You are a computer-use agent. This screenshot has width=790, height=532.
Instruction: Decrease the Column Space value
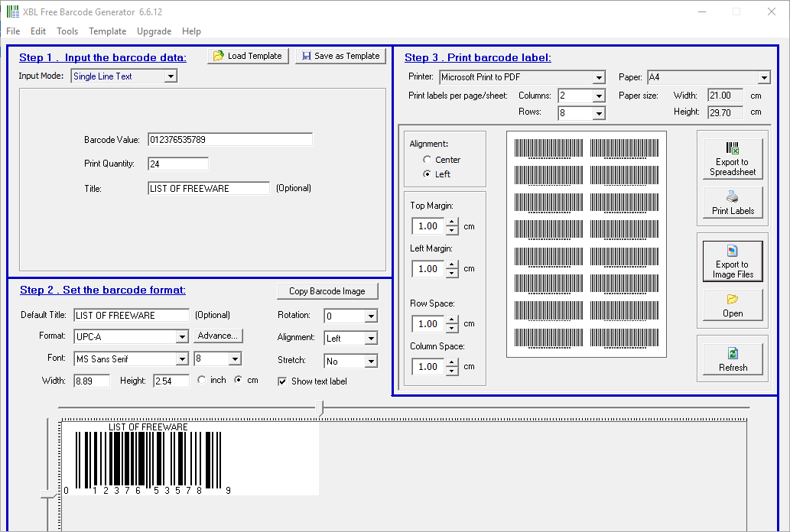click(x=452, y=371)
